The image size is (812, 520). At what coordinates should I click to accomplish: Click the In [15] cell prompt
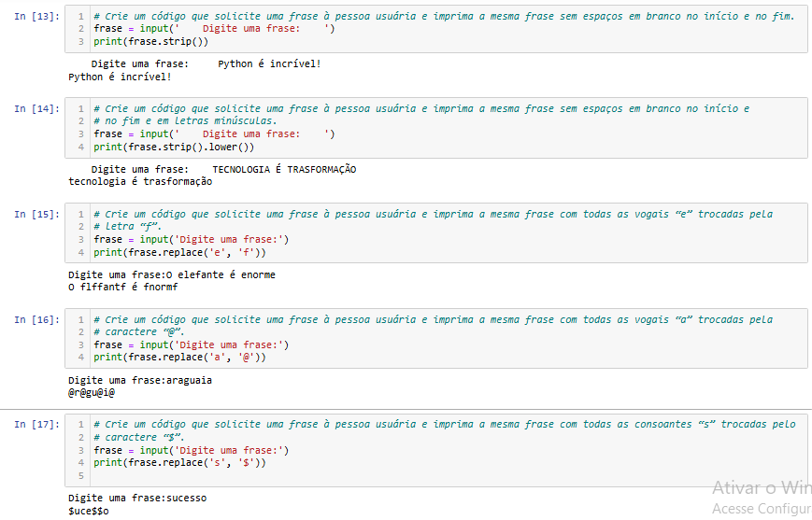click(36, 215)
